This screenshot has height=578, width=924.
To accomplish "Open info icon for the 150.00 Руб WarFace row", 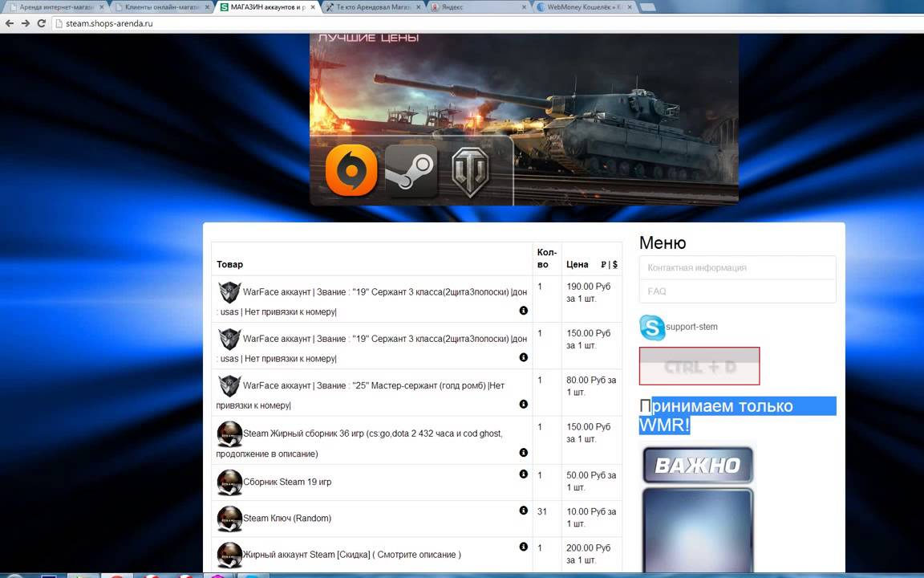I will click(523, 357).
